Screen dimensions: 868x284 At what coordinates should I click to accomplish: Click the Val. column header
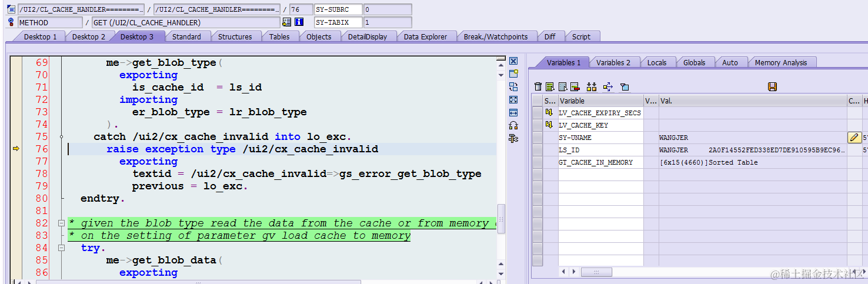pos(752,101)
